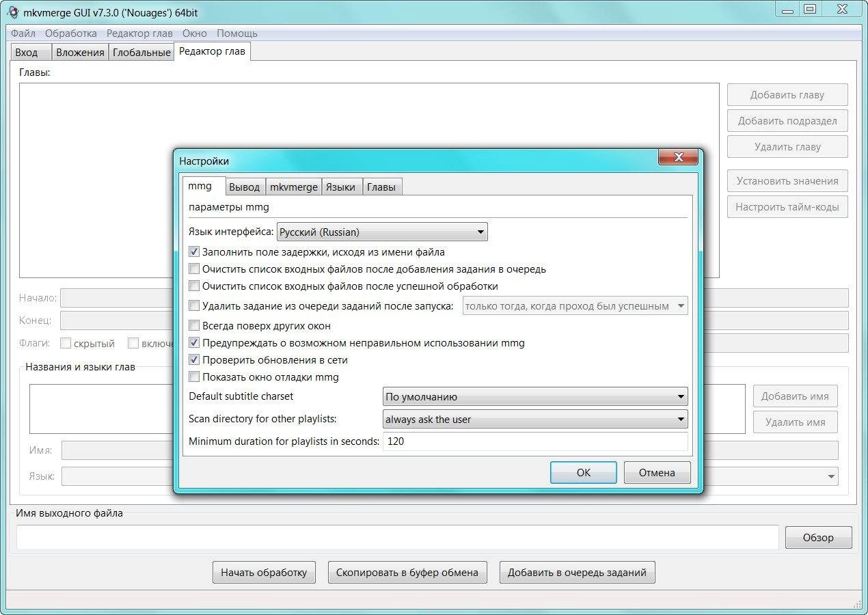The width and height of the screenshot is (868, 615).
Task: Toggle "Заполнить поле задержки, исходя из имени файла"
Action: click(x=194, y=252)
